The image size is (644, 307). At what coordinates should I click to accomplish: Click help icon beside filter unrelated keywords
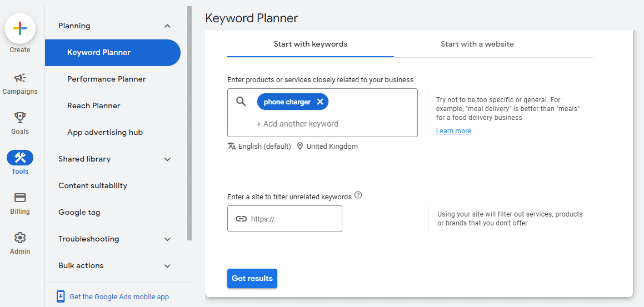(358, 195)
